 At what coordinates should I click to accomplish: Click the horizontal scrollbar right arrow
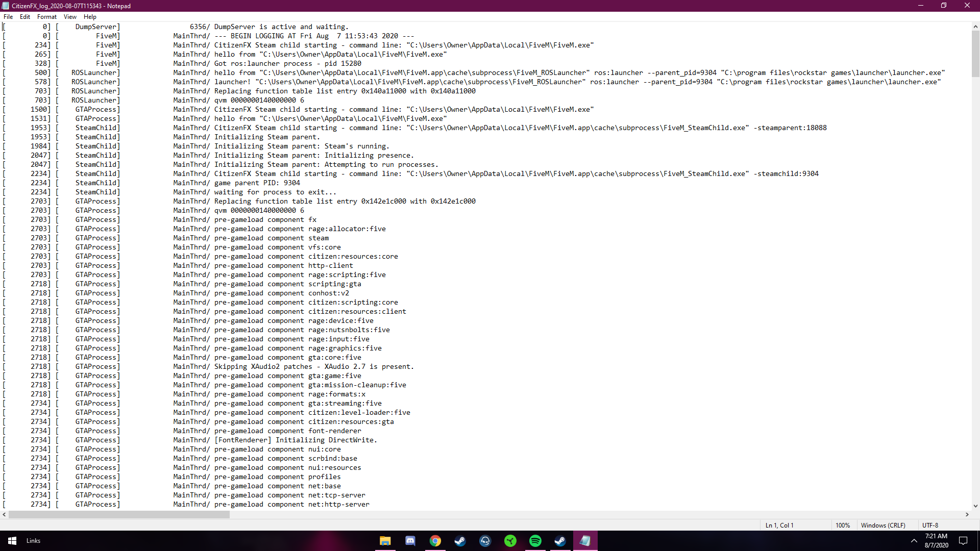pos(967,514)
